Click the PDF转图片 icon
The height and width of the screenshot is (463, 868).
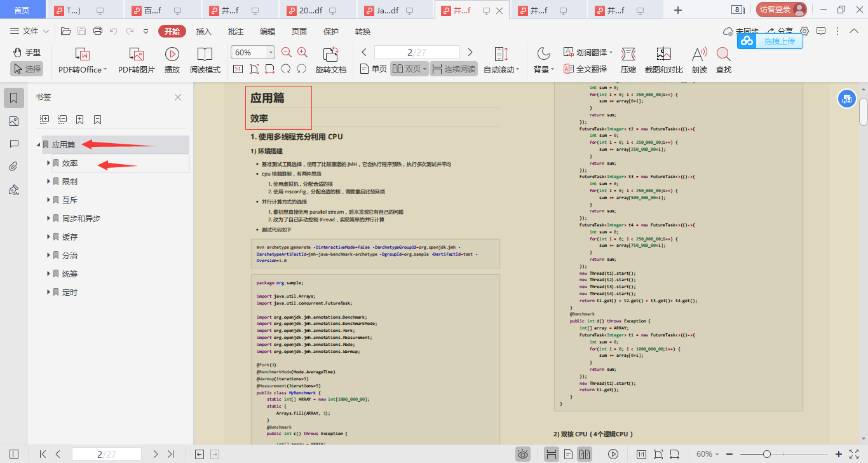[136, 54]
